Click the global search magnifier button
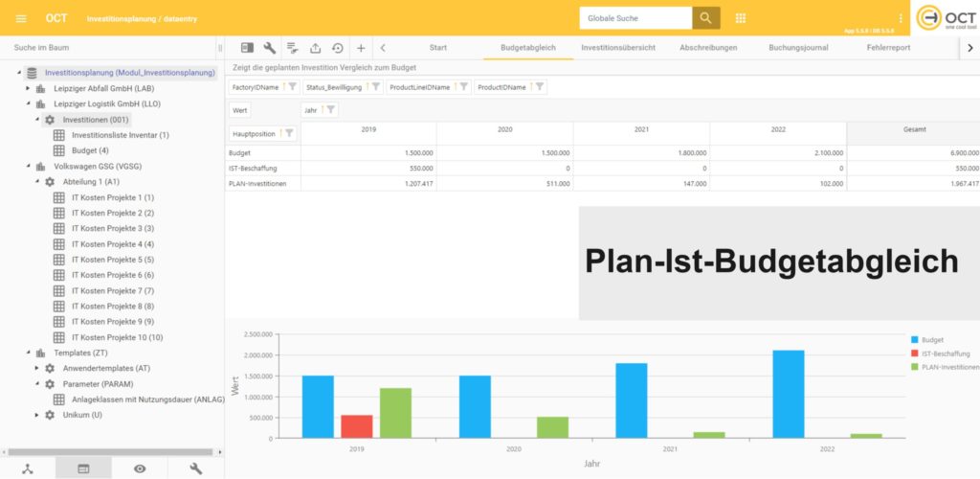This screenshot has height=479, width=980. click(705, 18)
